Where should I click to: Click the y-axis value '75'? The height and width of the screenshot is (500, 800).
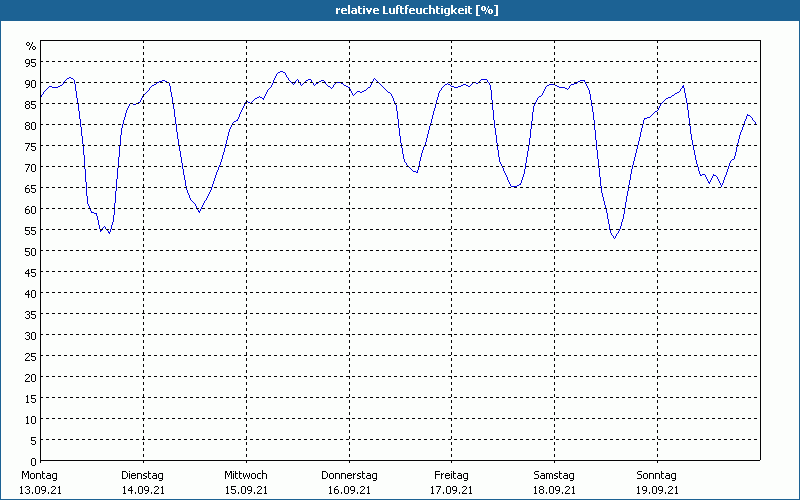(31, 146)
